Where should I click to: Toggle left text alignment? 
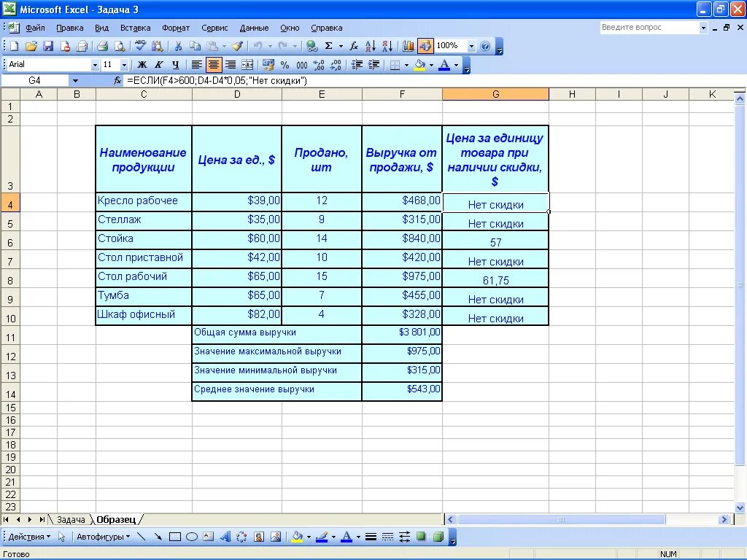196,65
